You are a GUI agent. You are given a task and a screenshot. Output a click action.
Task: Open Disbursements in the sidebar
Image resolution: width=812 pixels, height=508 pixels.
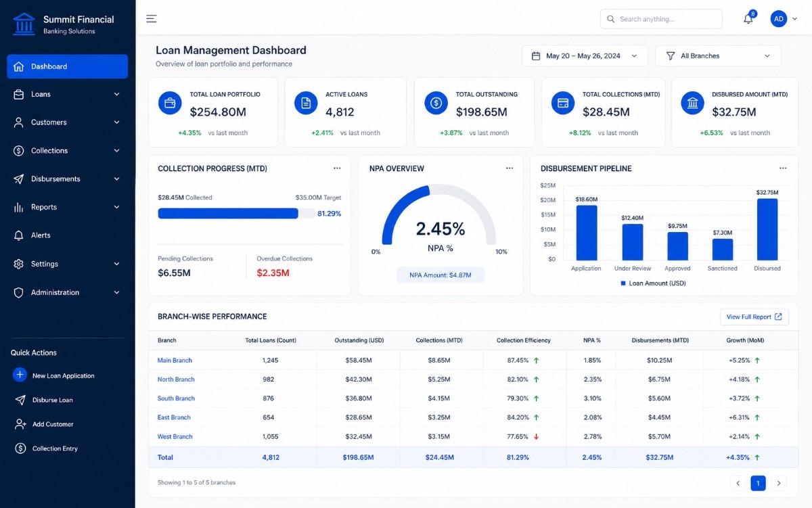(x=67, y=179)
